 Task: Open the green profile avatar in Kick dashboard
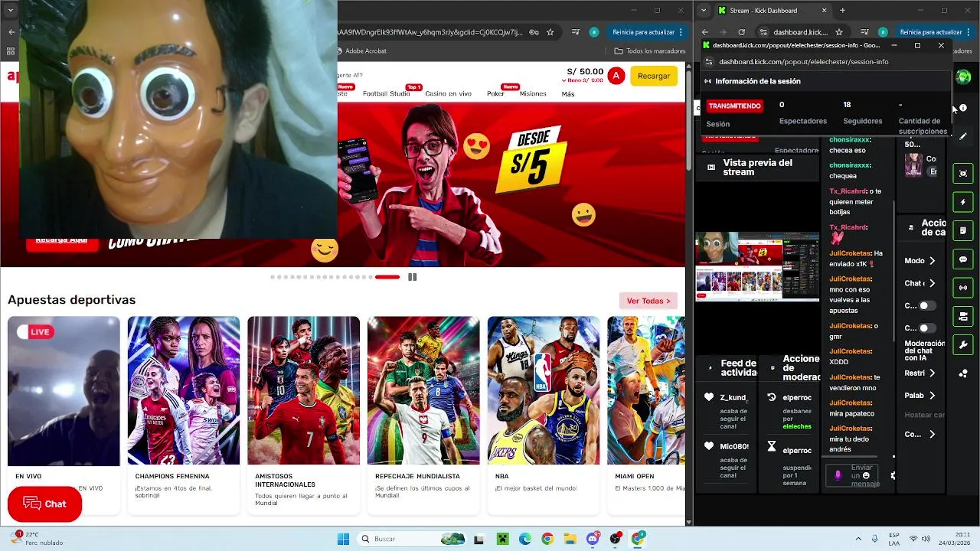coord(963,77)
